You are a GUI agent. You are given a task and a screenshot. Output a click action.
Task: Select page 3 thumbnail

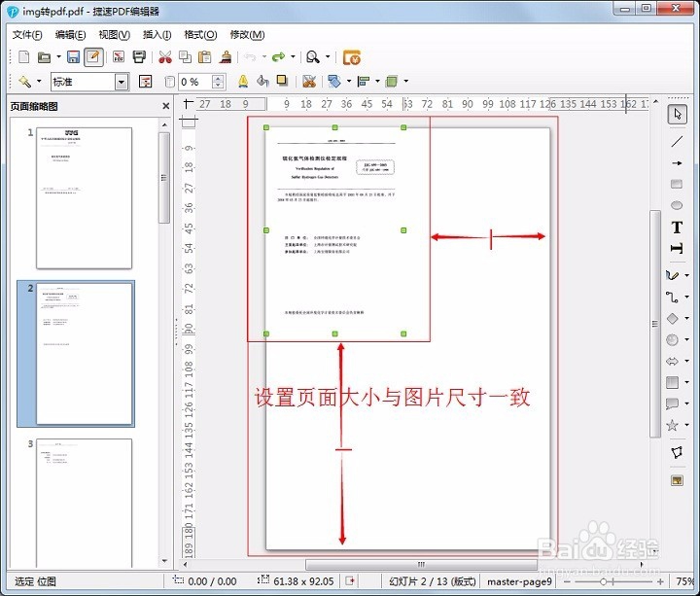pyautogui.click(x=84, y=503)
